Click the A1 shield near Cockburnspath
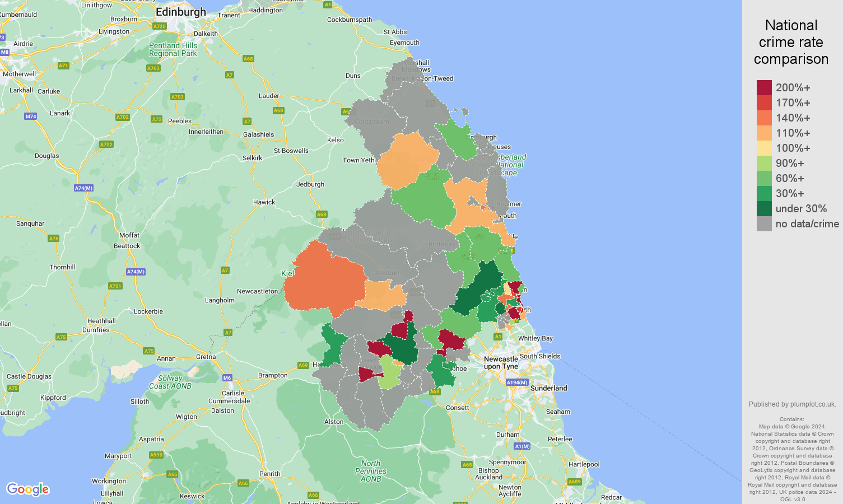 [x=328, y=4]
